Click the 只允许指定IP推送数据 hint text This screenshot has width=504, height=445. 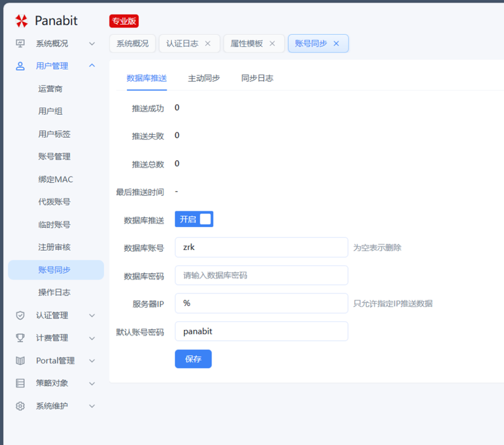393,304
